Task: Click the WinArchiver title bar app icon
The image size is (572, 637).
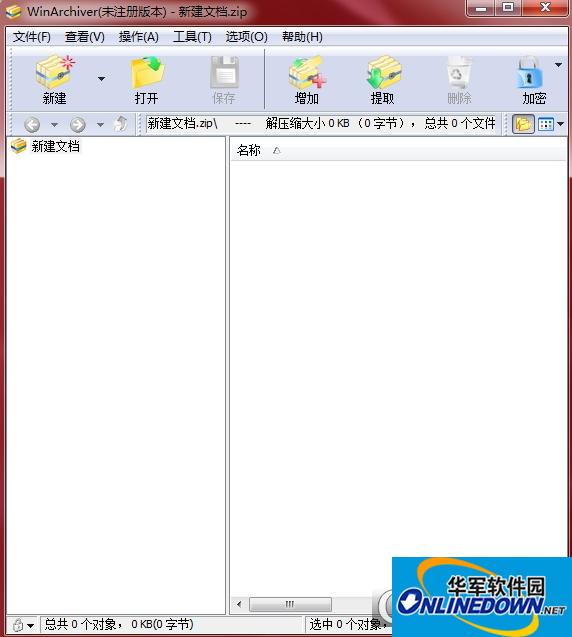Action: pos(13,11)
